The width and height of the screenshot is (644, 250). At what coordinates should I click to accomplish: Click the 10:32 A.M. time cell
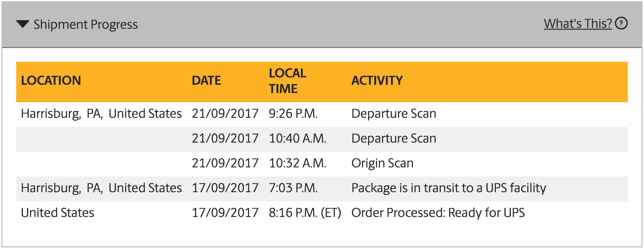click(x=298, y=163)
